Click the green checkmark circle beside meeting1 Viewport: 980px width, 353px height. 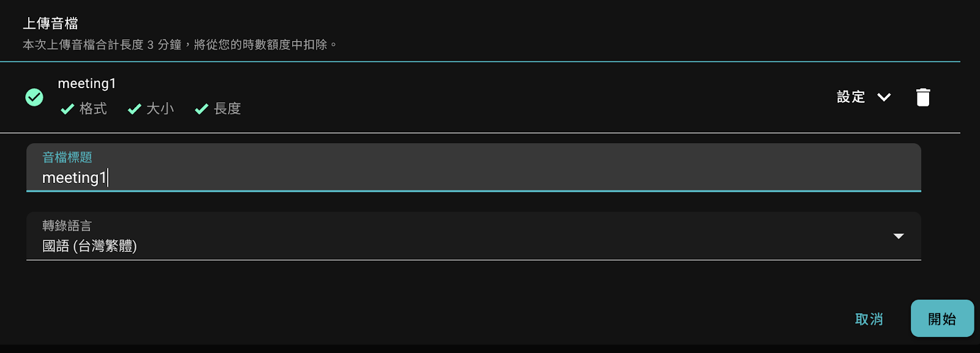click(34, 97)
